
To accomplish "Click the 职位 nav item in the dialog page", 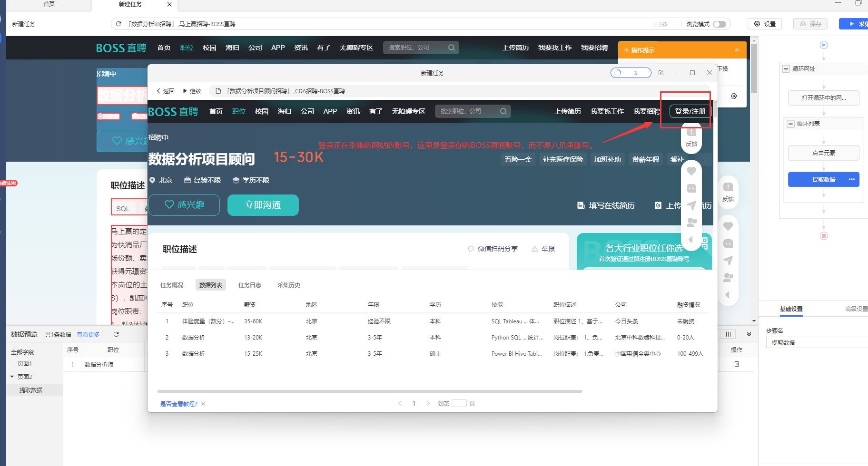I will [x=239, y=111].
